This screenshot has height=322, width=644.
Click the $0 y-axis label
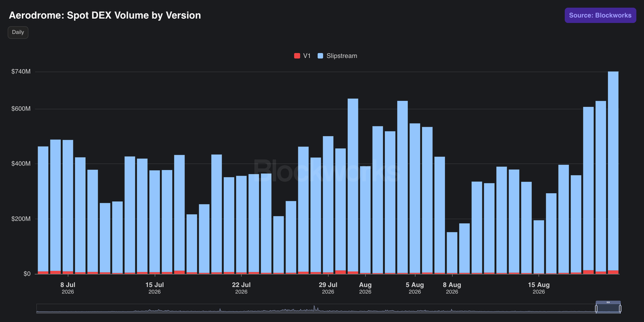[26, 274]
